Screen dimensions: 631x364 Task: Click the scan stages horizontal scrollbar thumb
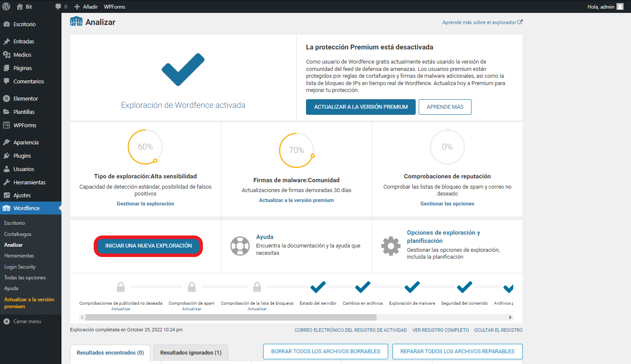tap(231, 317)
